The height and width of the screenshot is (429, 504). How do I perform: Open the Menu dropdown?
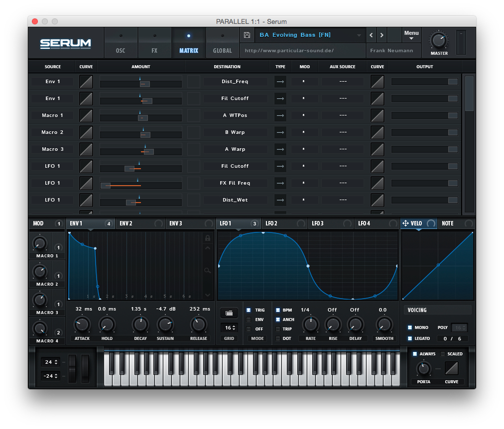coord(411,35)
